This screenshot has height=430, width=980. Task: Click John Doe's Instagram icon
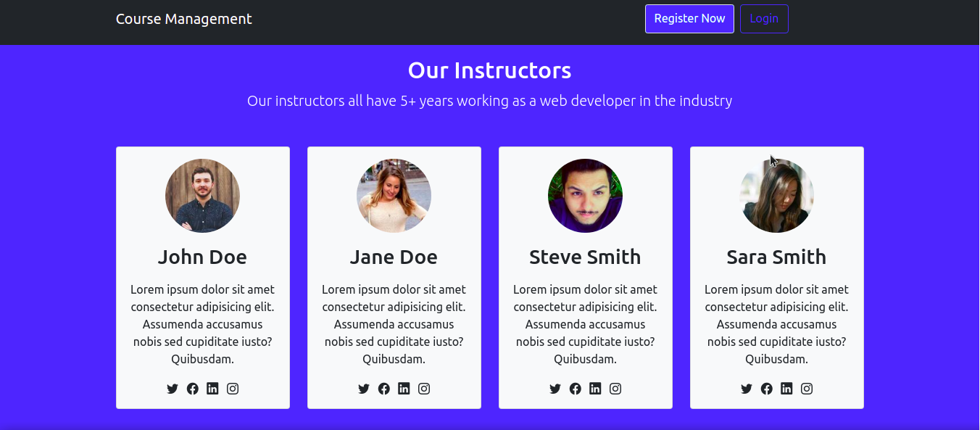pos(233,389)
